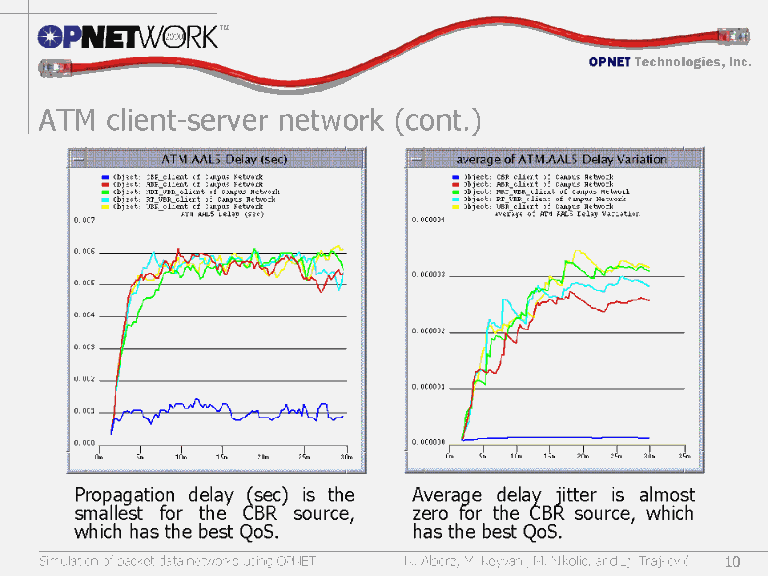Click the OPNET Technologies, Inc. text
The width and height of the screenshot is (768, 576).
[x=669, y=62]
